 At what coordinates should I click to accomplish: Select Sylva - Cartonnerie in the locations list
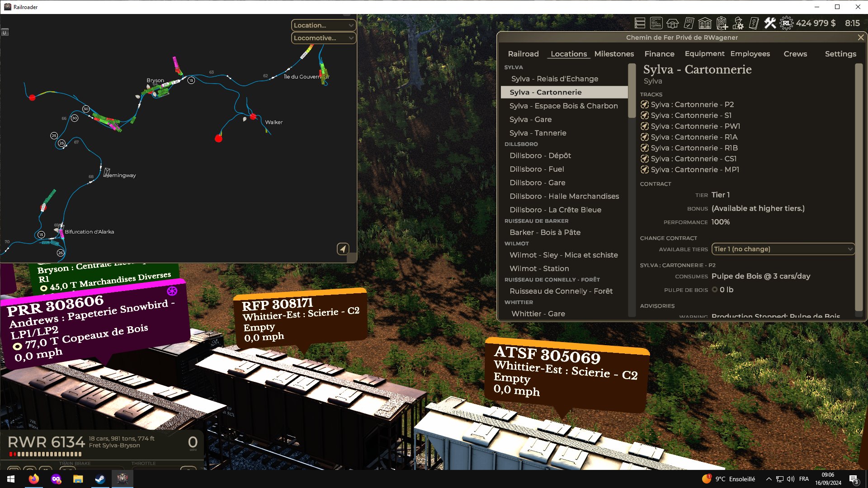564,92
